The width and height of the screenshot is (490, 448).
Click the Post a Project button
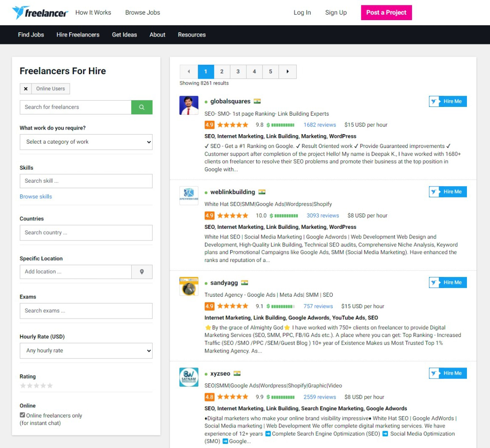point(386,13)
